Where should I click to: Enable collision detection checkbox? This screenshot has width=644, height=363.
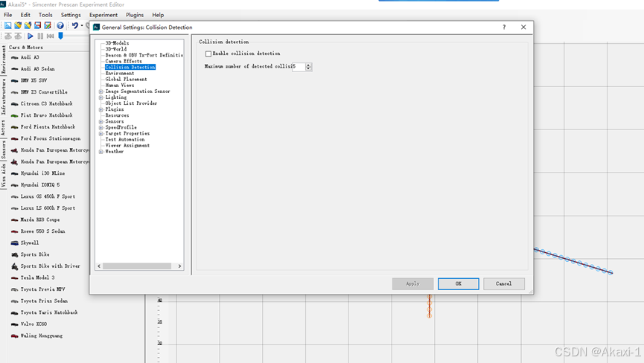[x=208, y=54]
